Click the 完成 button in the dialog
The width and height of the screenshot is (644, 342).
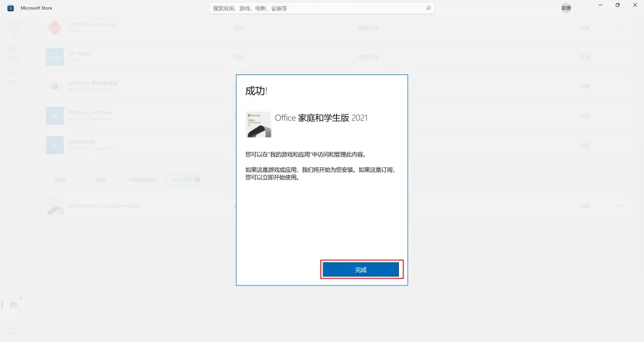tap(361, 270)
